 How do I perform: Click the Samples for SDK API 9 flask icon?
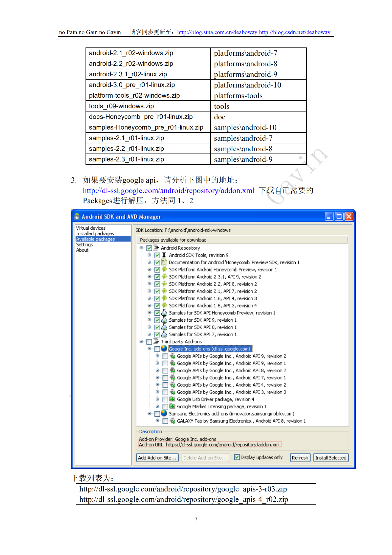164,320
